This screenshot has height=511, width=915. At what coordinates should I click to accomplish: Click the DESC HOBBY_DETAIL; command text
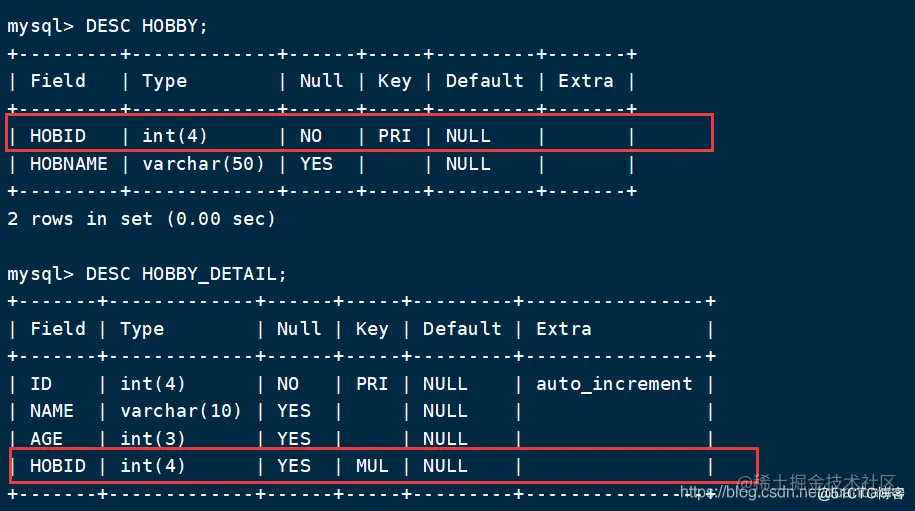click(x=186, y=274)
